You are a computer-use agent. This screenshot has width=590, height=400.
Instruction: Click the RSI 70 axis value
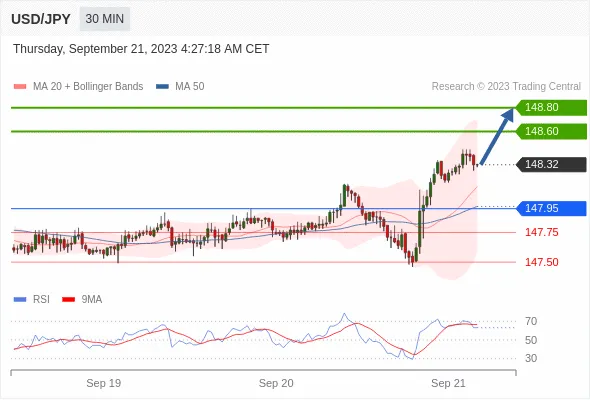pos(531,321)
